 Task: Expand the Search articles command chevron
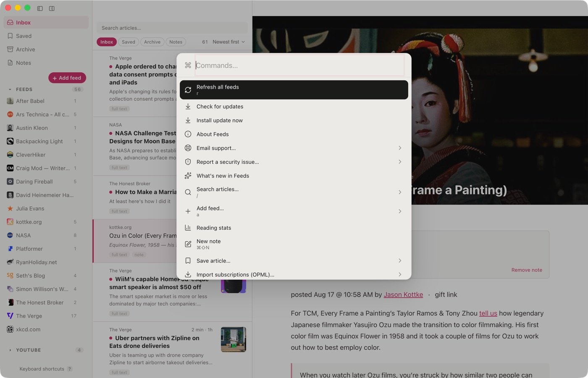(400, 192)
